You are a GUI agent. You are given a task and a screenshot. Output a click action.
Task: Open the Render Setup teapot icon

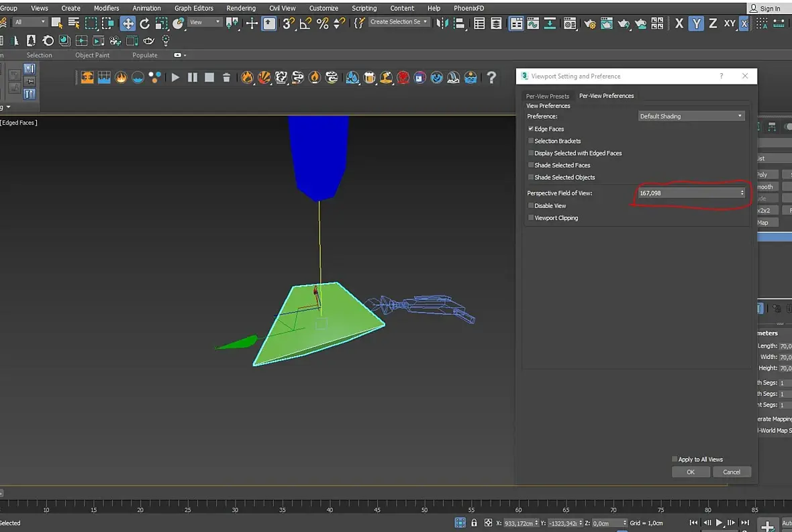pyautogui.click(x=590, y=23)
